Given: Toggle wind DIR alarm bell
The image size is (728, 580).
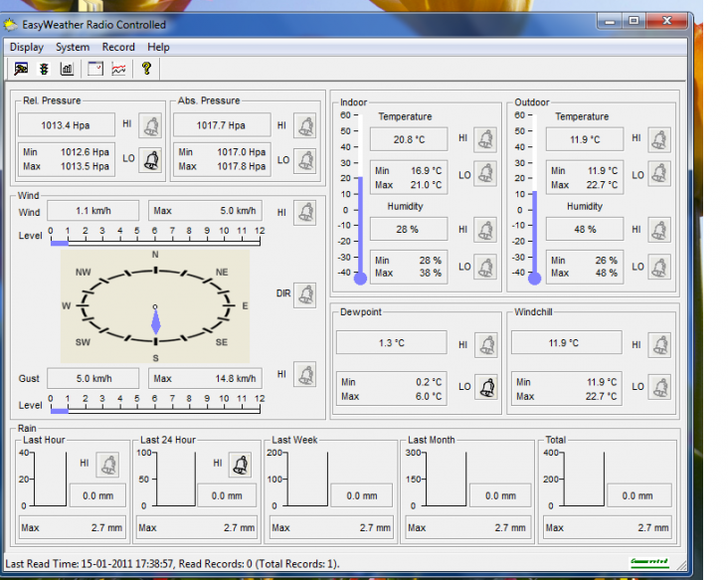Looking at the screenshot, I should 305,294.
